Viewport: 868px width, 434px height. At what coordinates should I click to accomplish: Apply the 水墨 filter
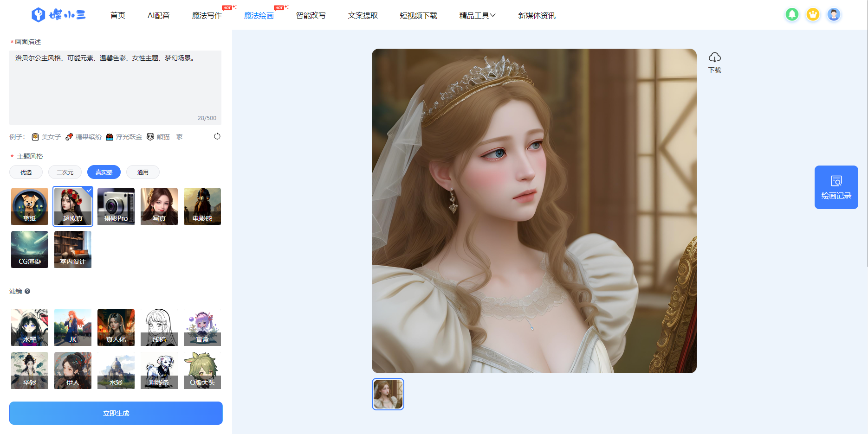tap(30, 327)
